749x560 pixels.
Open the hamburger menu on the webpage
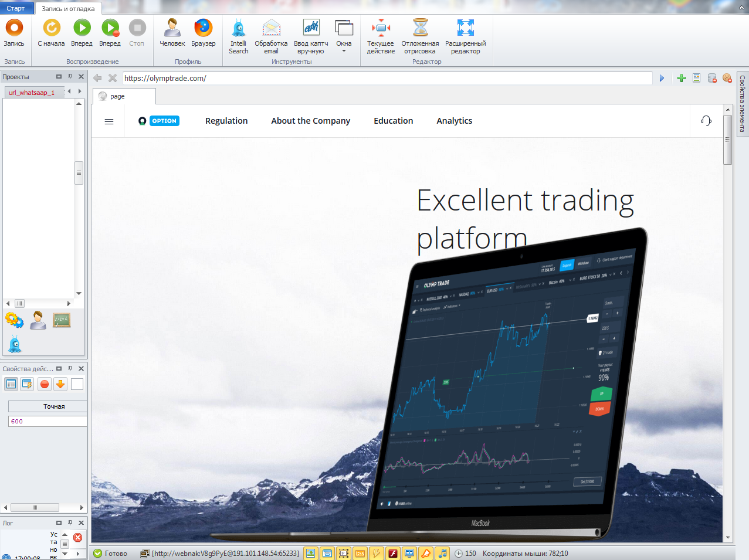point(109,121)
